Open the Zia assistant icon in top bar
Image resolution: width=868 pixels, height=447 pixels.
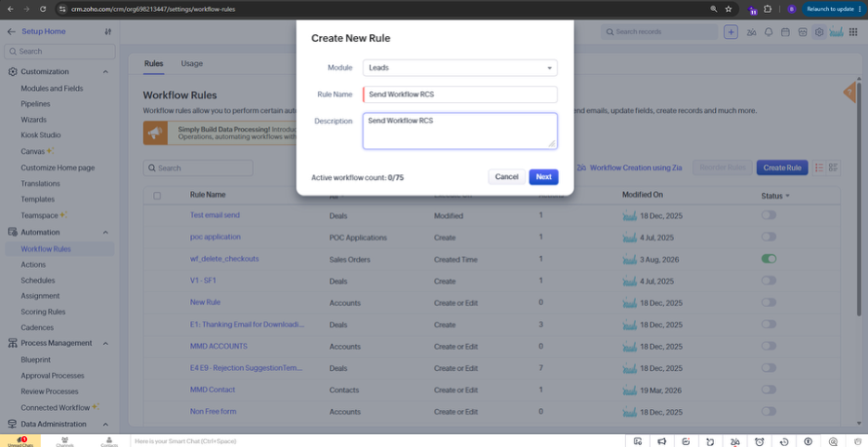(x=751, y=32)
